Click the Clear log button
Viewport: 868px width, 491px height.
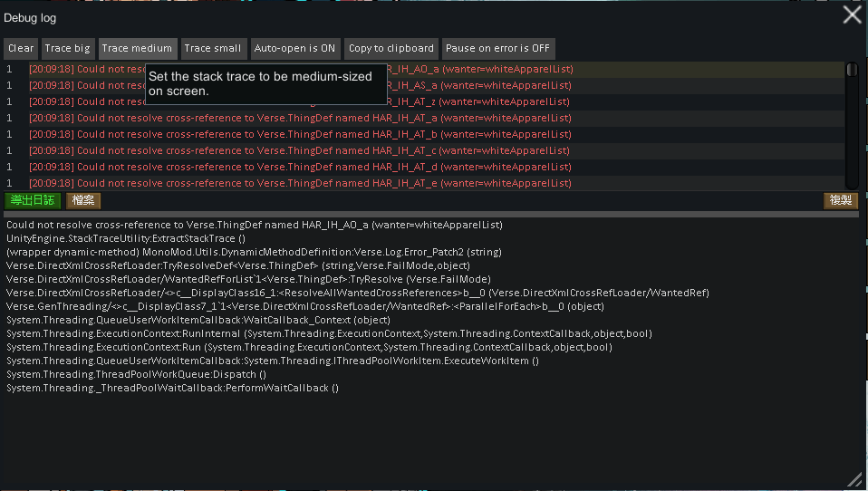21,49
